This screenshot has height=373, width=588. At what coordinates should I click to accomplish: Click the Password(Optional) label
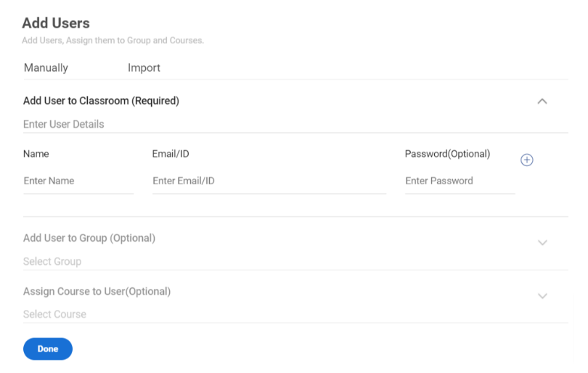pyautogui.click(x=447, y=154)
